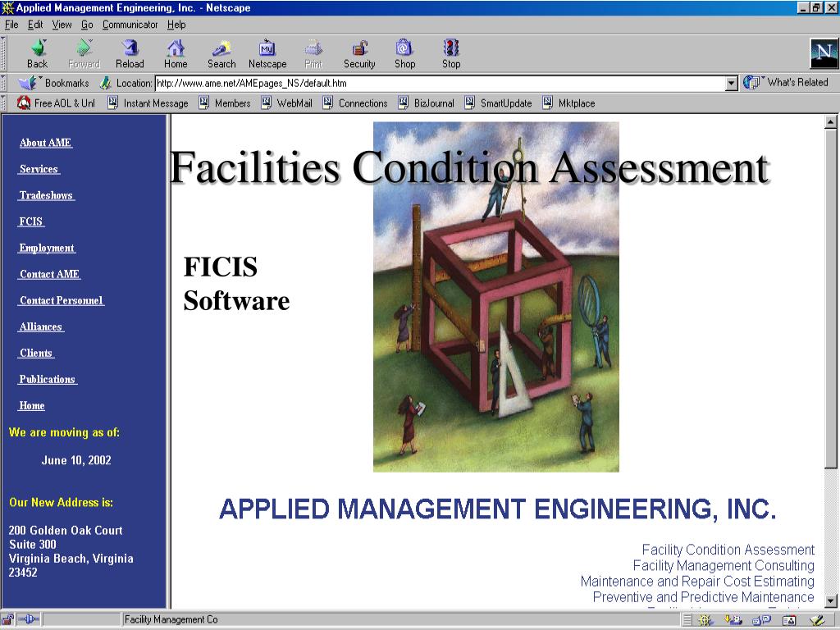Click the Preventive and Predictive Maintenance text

(703, 597)
